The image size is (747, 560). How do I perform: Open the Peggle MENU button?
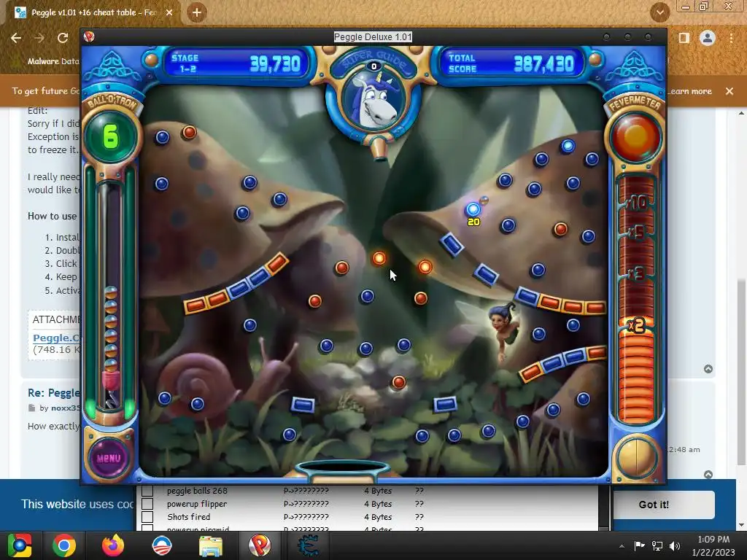(109, 458)
